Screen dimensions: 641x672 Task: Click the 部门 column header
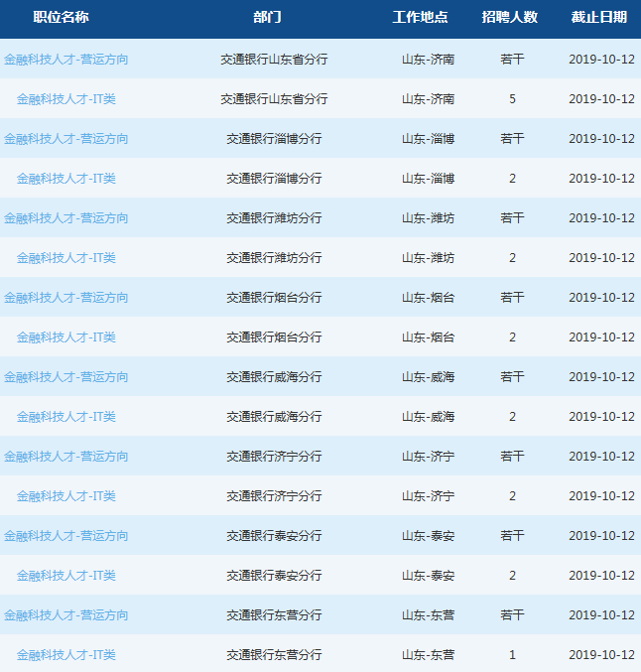pyautogui.click(x=267, y=18)
